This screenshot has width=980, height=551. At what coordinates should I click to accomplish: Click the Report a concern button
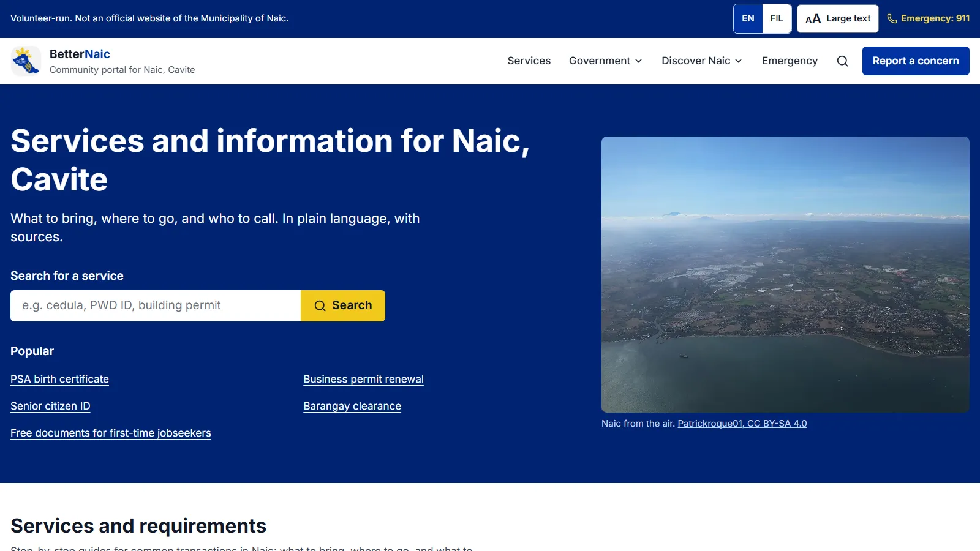(x=916, y=61)
